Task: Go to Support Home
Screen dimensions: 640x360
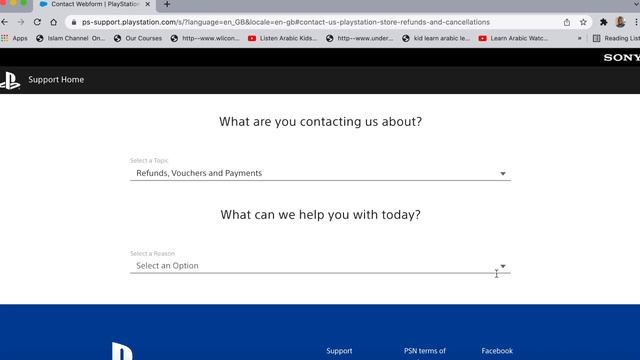Action: [56, 80]
